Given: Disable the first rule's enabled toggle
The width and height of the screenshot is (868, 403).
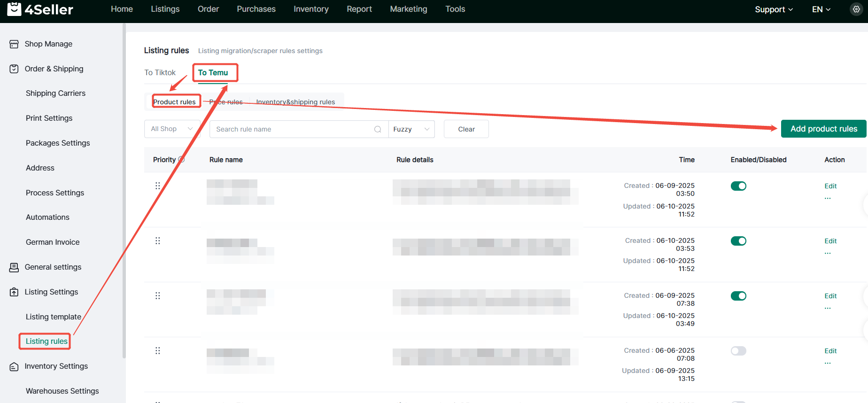Looking at the screenshot, I should click(x=738, y=186).
